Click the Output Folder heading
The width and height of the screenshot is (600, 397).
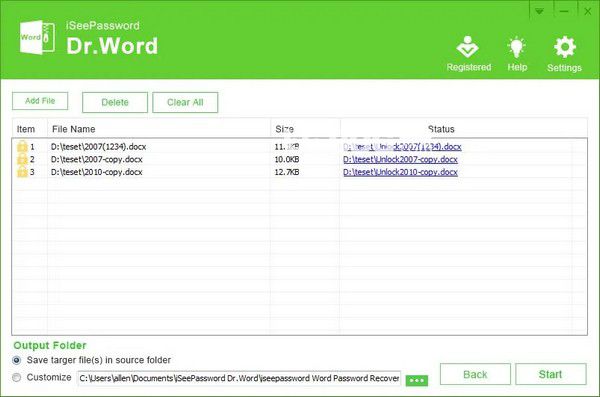point(50,345)
